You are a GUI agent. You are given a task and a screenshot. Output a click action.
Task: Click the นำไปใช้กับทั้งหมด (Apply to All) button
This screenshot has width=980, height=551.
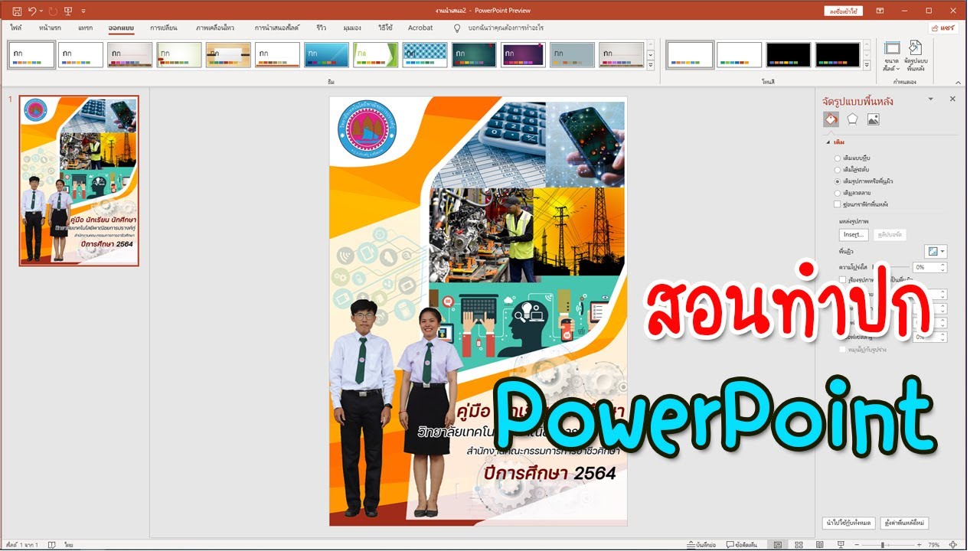[x=848, y=523]
